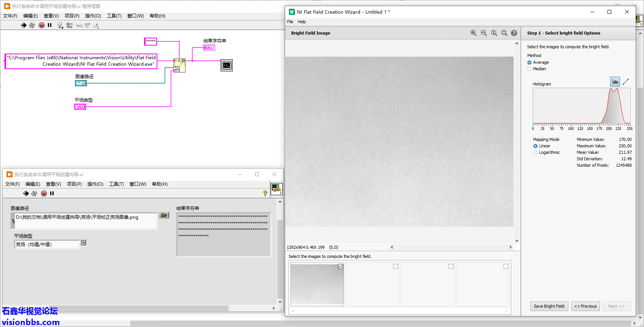Click the image viewer horizontal scrollbar
Screen dimensions: 644x327
pyautogui.click(x=451, y=247)
